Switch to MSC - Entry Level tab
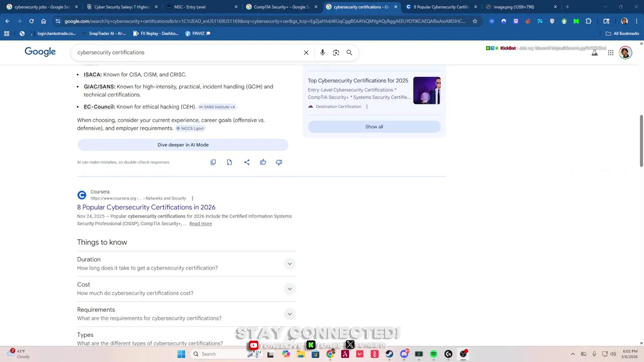 [202, 7]
